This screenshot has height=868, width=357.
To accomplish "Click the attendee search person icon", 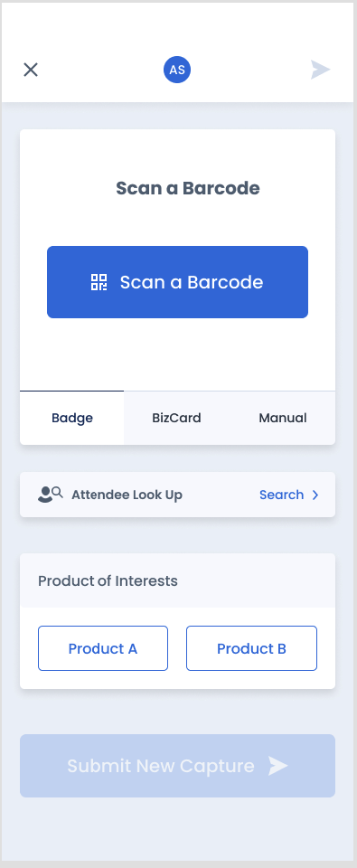I will 51,495.
